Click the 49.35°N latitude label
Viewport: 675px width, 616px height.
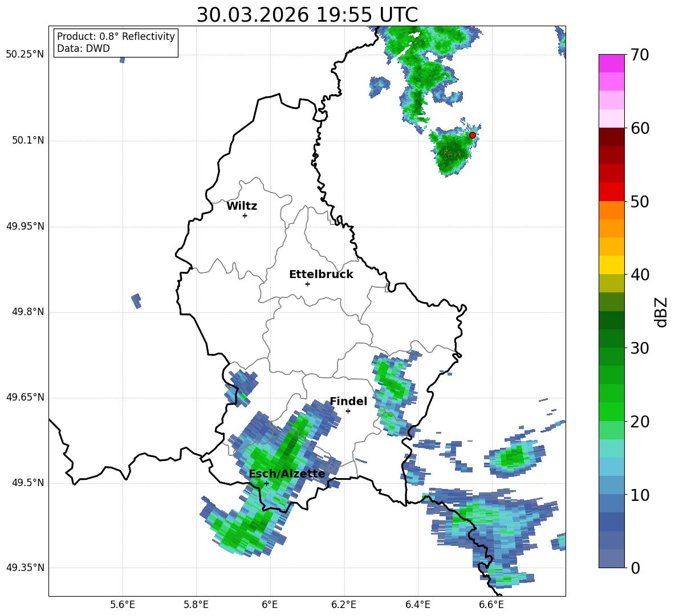pyautogui.click(x=25, y=568)
